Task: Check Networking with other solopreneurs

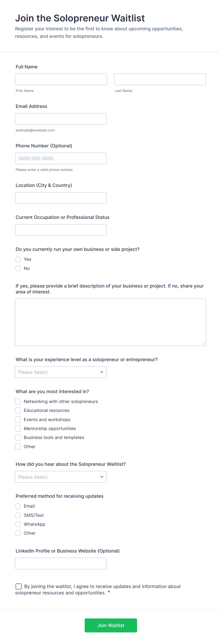Action: (x=18, y=402)
